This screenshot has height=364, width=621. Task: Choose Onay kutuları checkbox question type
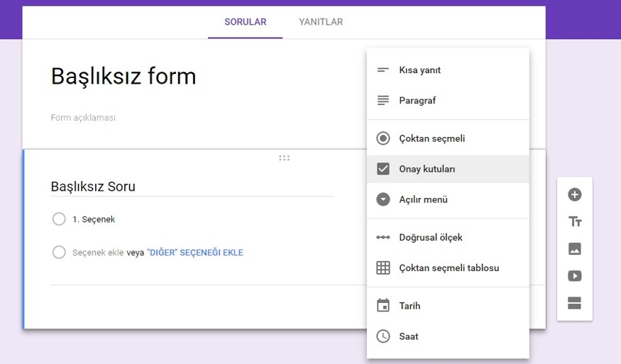pos(427,169)
